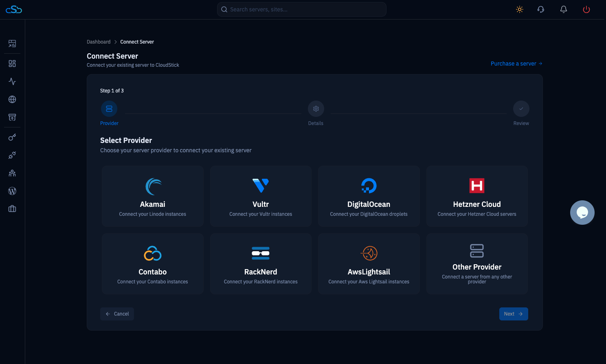Open the chat bubble widget
Viewport: 606px width, 364px height.
pos(582,213)
